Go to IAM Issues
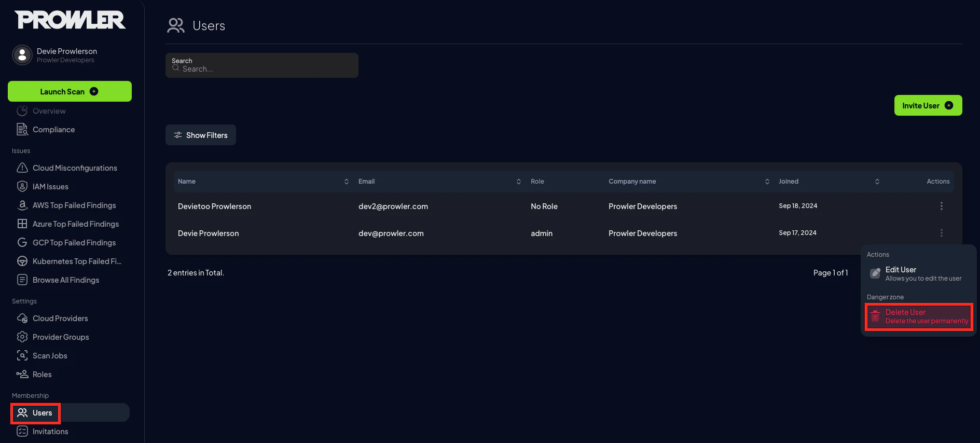980x443 pixels. tap(50, 187)
